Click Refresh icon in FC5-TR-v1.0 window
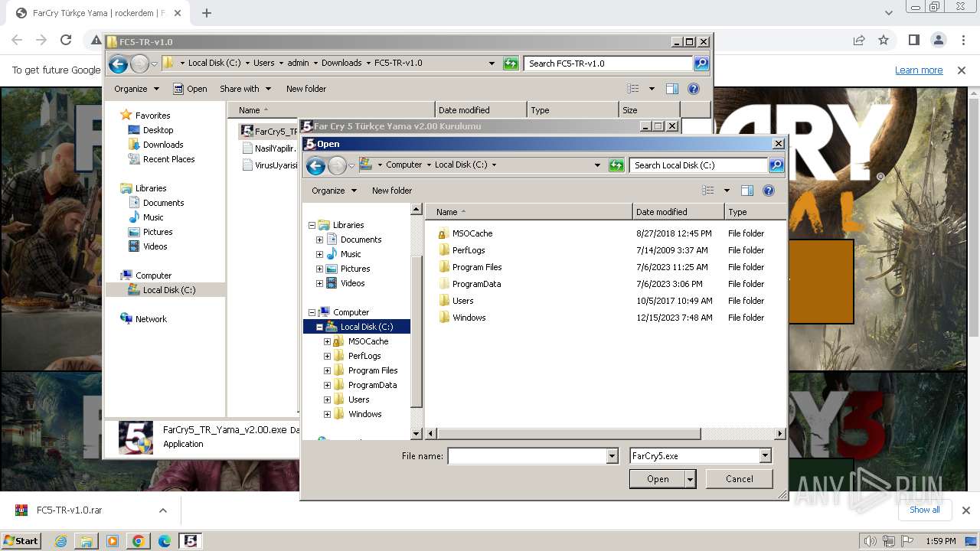 [x=511, y=64]
